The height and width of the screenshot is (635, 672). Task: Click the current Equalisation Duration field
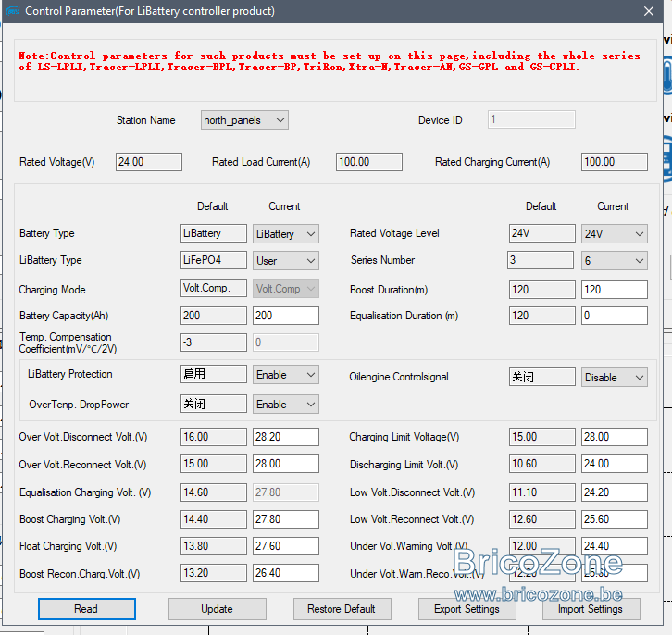[614, 316]
